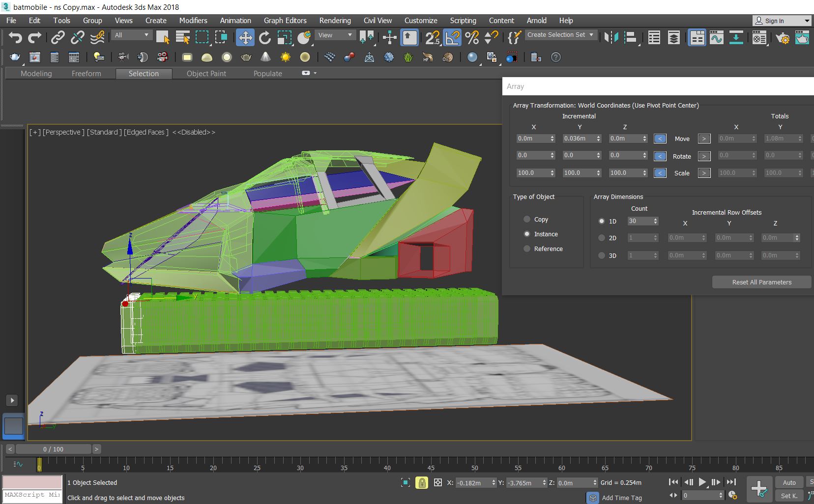Image resolution: width=814 pixels, height=504 pixels.
Task: Toggle the Spinner Snap button
Action: (x=491, y=37)
